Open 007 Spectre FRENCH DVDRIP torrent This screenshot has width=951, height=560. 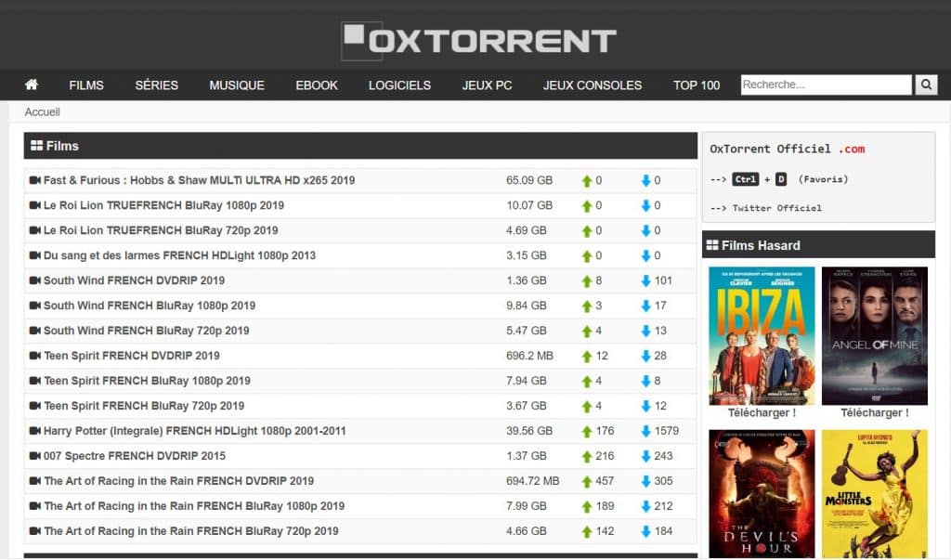click(135, 456)
